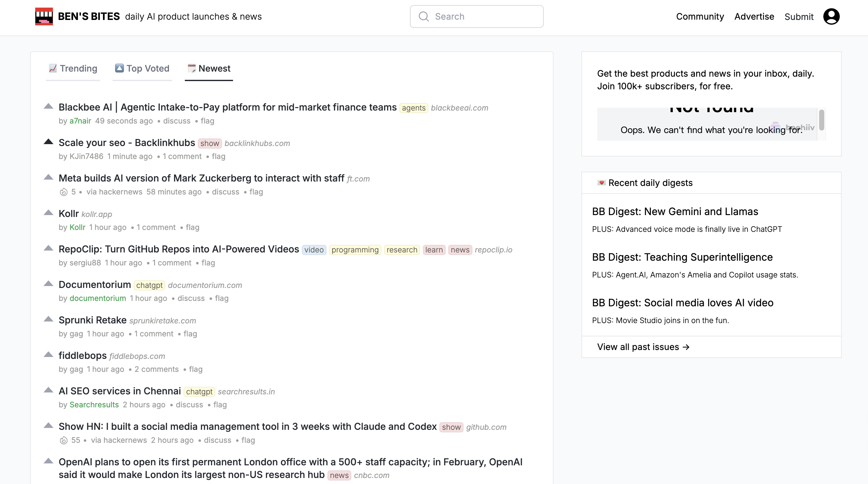The image size is (868, 484).
Task: Click the newsletter embed scrollbar
Action: click(x=822, y=120)
